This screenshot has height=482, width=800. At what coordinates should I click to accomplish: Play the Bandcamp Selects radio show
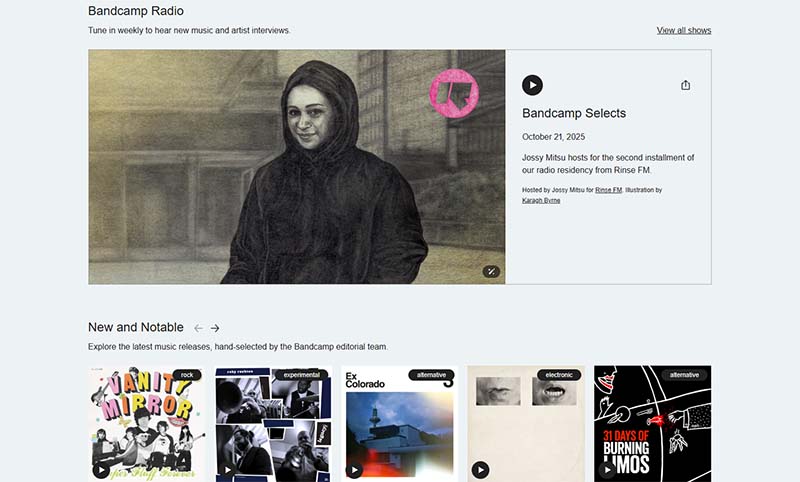[x=532, y=85]
